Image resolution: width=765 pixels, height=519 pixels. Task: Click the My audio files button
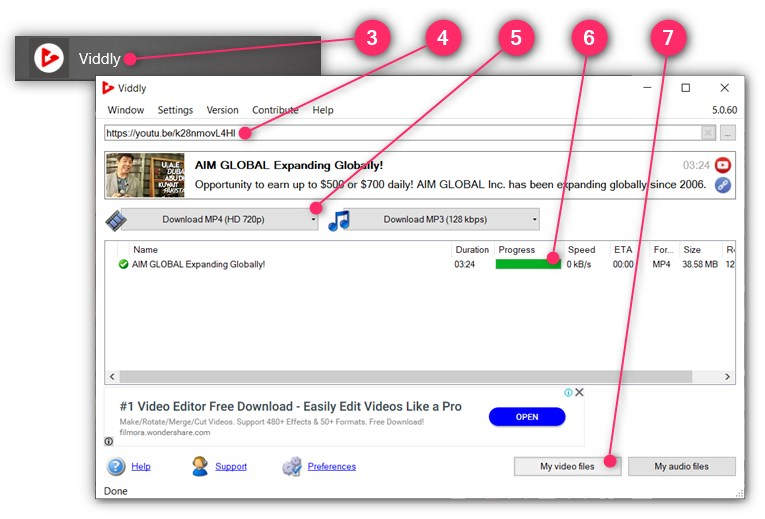tap(682, 466)
